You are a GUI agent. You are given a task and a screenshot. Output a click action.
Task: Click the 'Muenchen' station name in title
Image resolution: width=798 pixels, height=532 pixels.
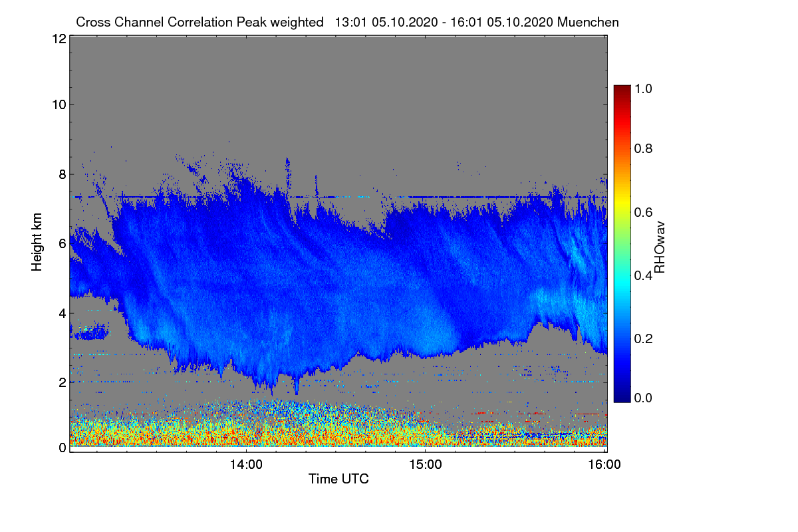[x=589, y=23]
